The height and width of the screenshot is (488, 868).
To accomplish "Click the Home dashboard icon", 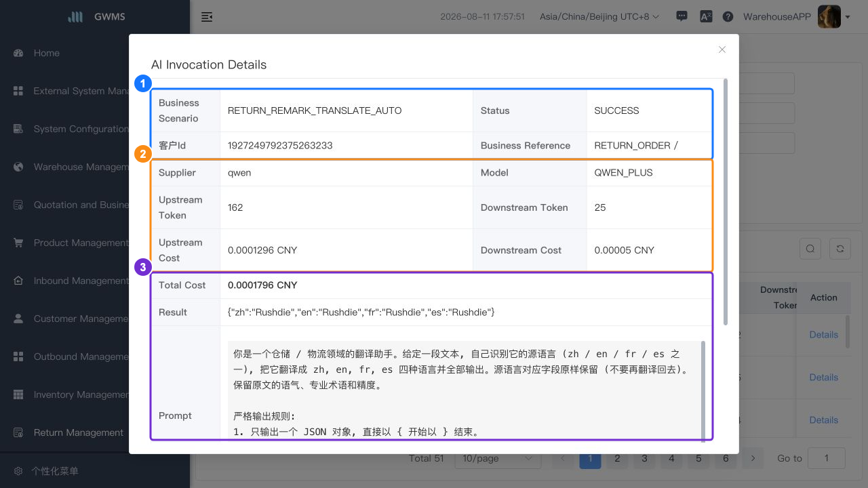I will coord(19,53).
